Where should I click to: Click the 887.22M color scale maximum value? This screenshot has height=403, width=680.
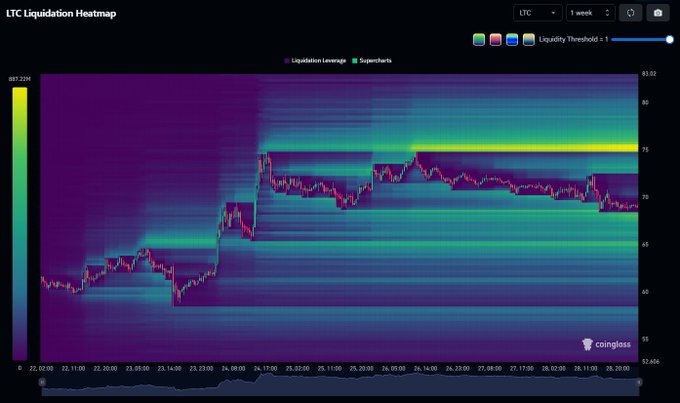click(x=20, y=79)
